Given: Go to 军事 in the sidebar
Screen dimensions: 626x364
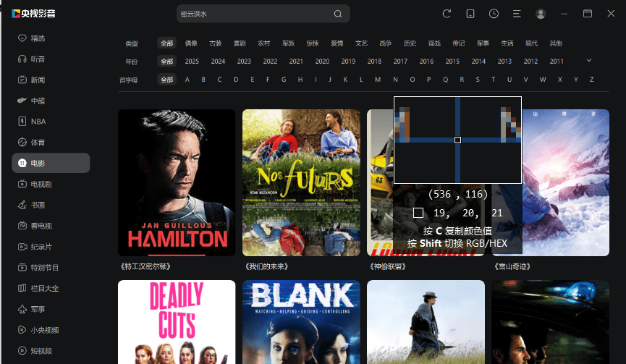Looking at the screenshot, I should [x=38, y=309].
